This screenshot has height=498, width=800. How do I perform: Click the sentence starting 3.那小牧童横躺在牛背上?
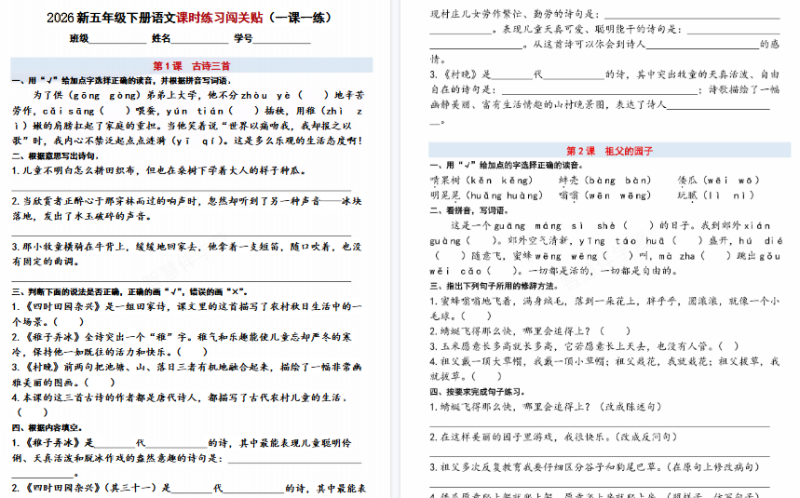pos(187,254)
